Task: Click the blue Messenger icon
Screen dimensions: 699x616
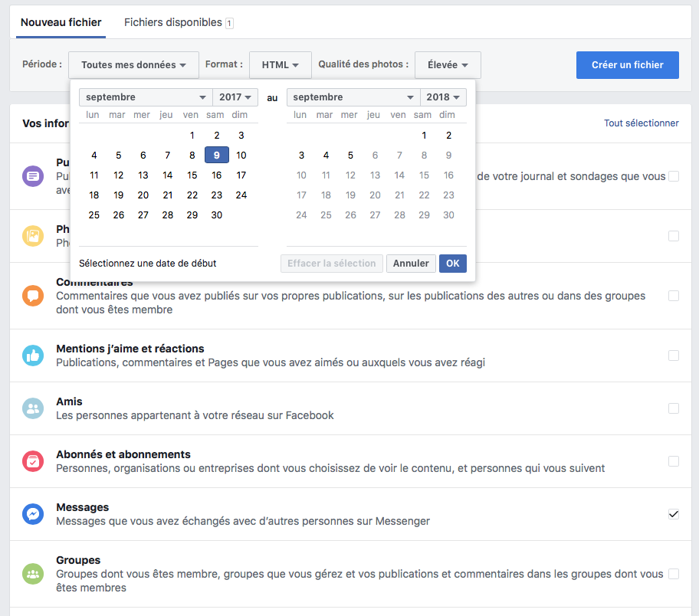Action: pyautogui.click(x=33, y=514)
